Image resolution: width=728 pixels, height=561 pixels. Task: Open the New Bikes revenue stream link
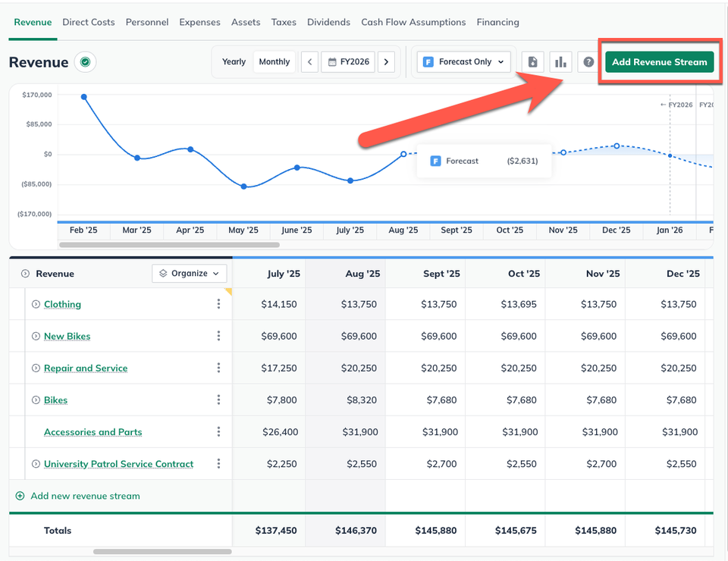(x=67, y=337)
